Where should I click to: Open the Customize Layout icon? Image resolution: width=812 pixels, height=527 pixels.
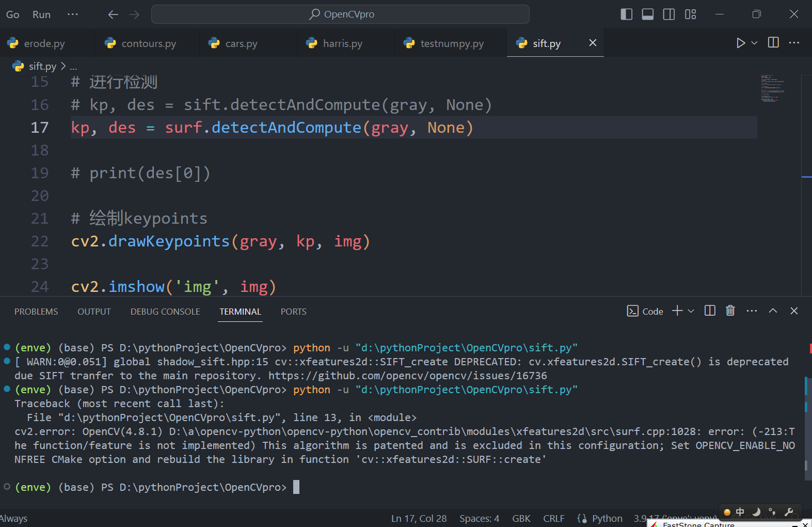coord(690,14)
